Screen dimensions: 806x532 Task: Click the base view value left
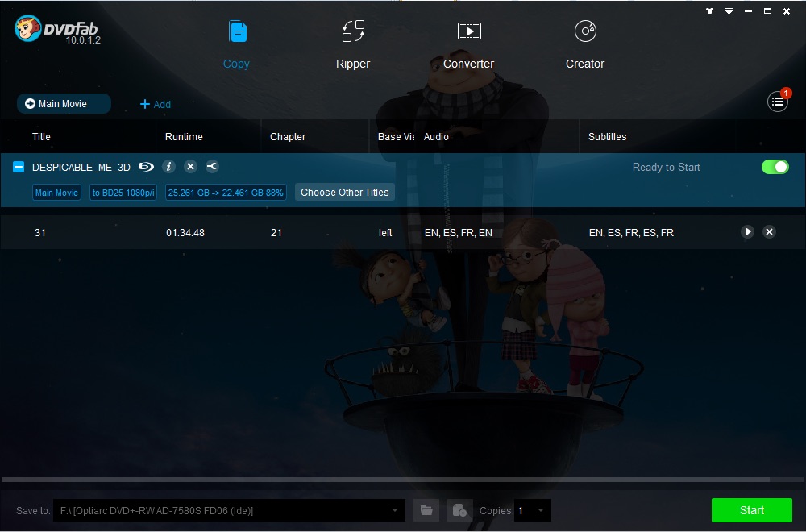[385, 233]
